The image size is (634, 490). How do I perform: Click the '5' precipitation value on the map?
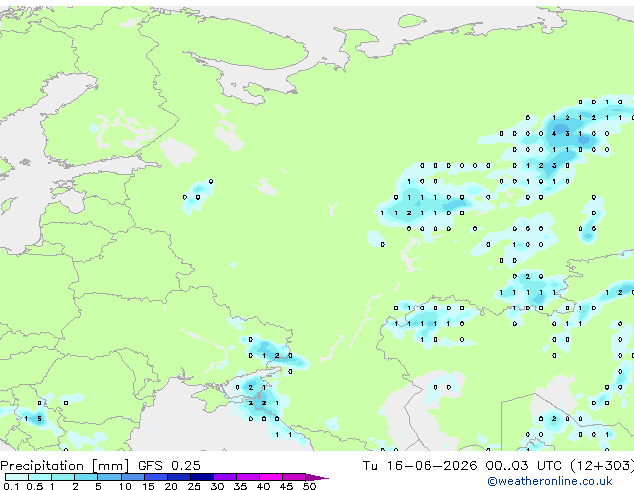click(39, 419)
